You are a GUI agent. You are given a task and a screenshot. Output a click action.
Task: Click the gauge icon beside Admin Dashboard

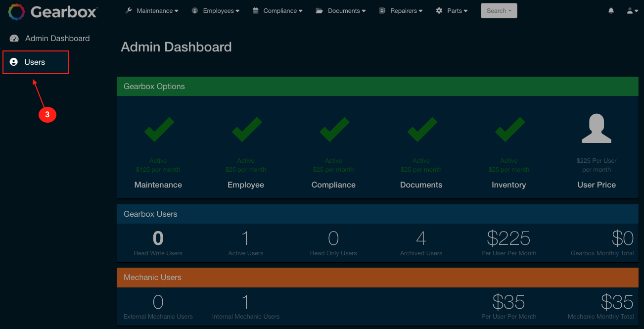(x=14, y=38)
